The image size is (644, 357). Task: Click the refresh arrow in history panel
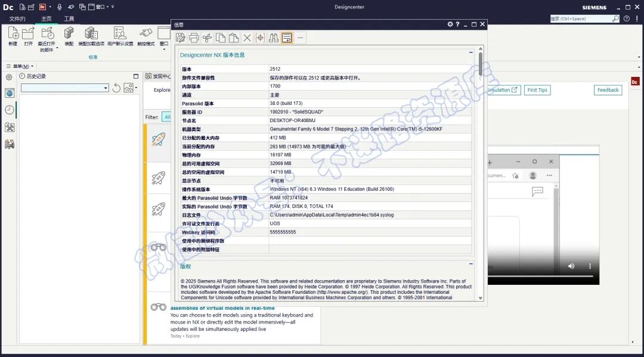117,88
